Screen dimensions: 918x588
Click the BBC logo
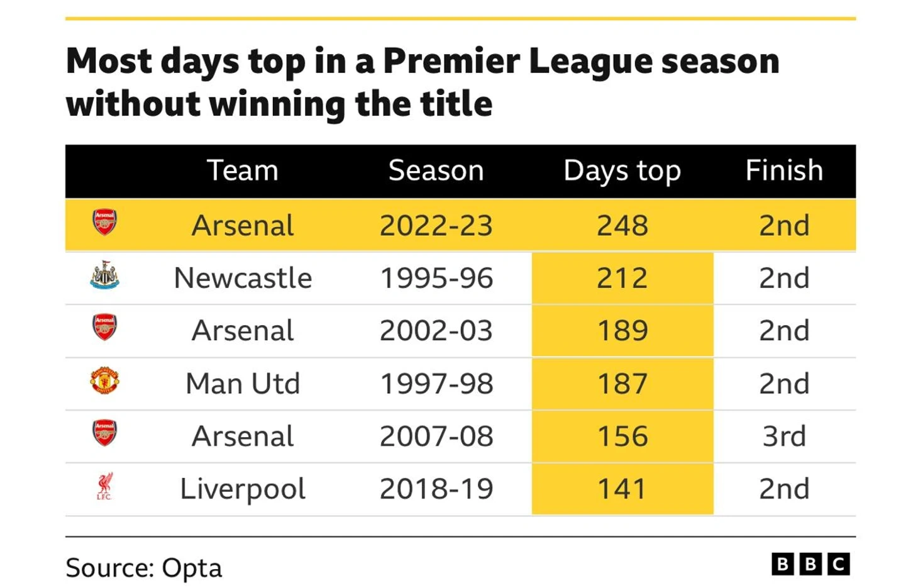[810, 564]
